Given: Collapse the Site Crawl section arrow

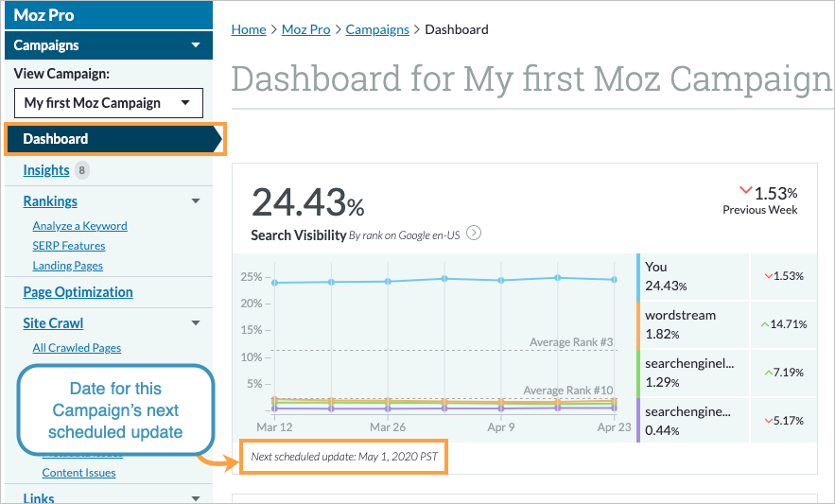Looking at the screenshot, I should [195, 323].
